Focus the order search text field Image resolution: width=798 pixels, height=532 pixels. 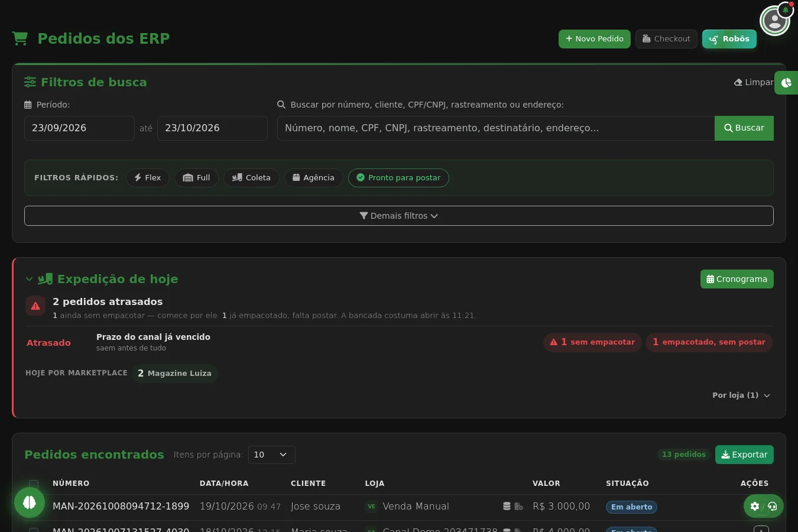496,128
